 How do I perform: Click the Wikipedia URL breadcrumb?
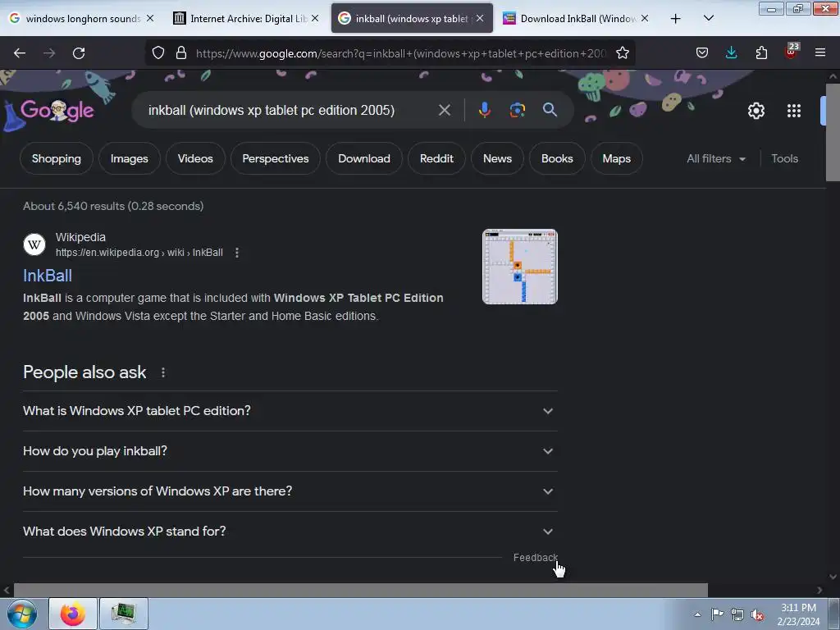pyautogui.click(x=139, y=253)
